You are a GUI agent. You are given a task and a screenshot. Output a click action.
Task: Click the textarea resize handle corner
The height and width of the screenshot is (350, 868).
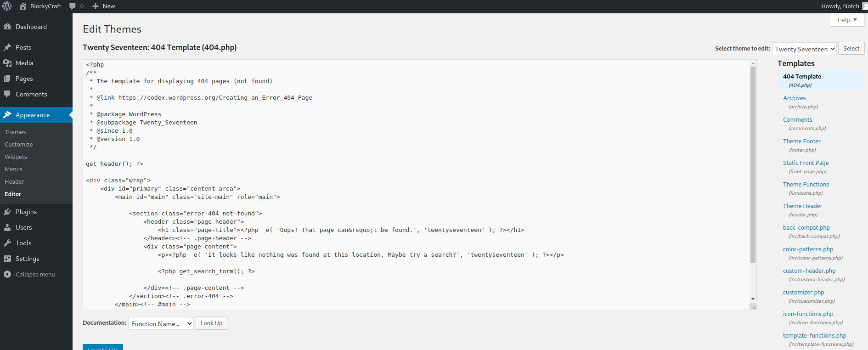pos(753,307)
